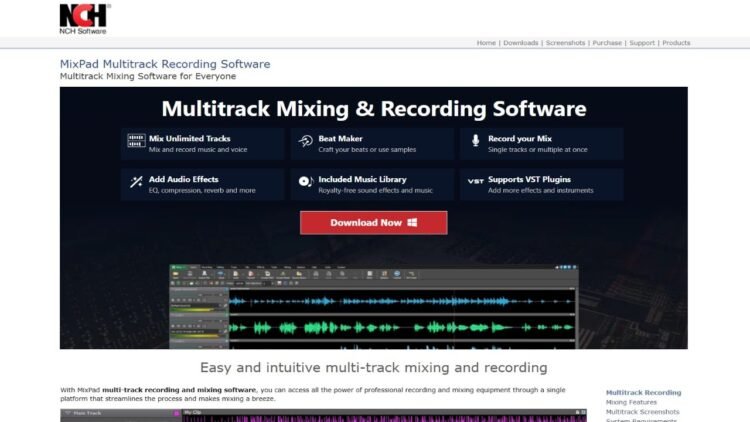Click the text EQ, compression, reverb and more
Screen dimensions: 750x422
coord(202,190)
